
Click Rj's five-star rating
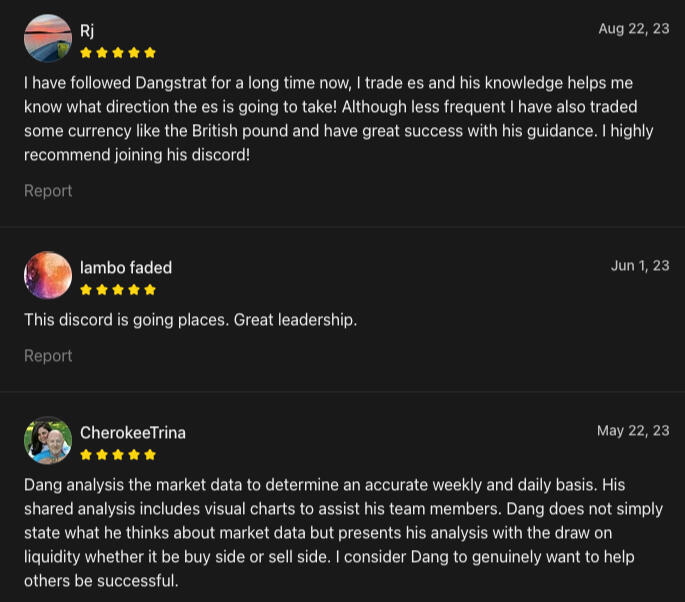(x=118, y=53)
